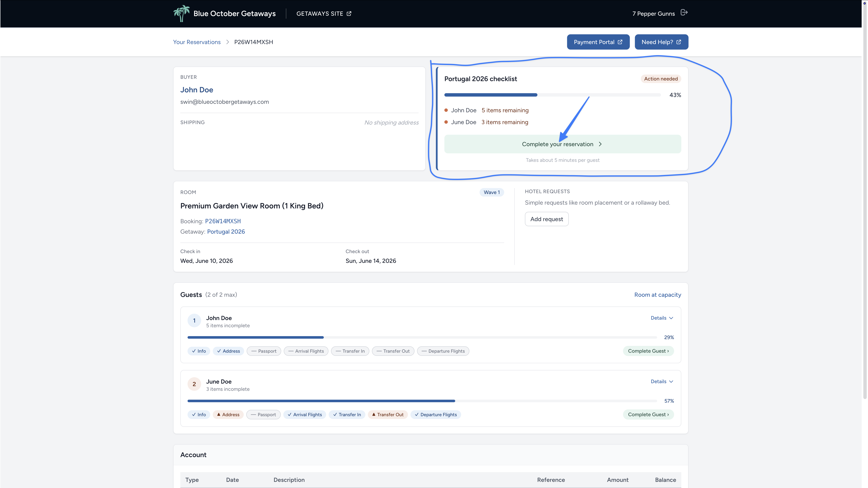868x488 pixels.
Task: Click the Portugal 2026 checklist progress bar
Action: point(553,95)
